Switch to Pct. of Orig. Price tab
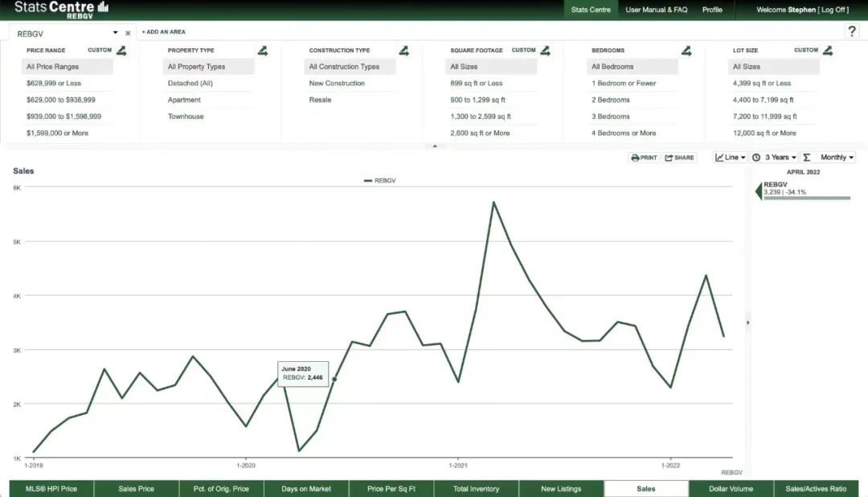Screen dimensions: 868x497 coord(221,489)
